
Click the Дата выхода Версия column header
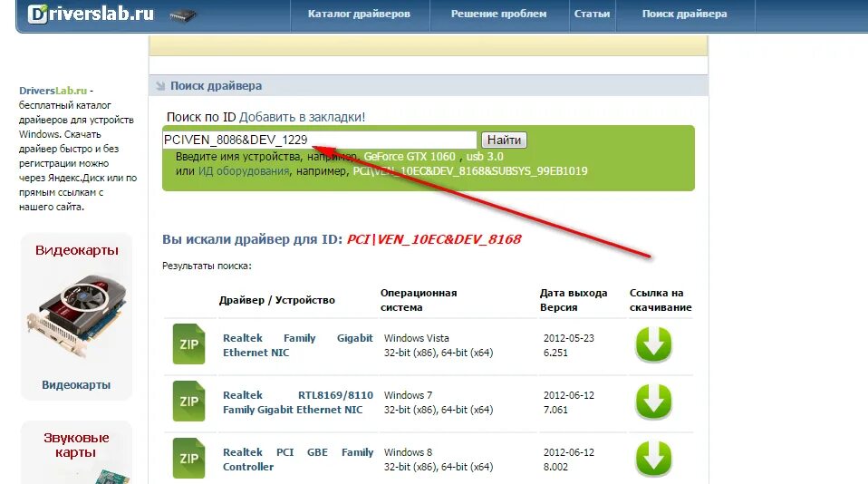tap(574, 300)
